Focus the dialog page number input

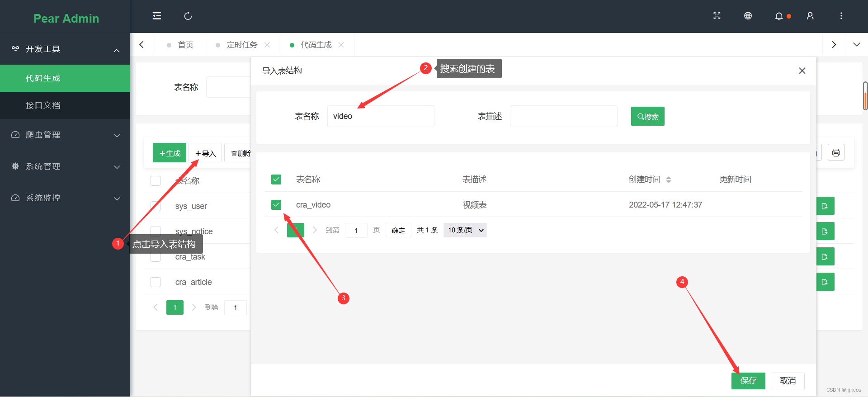pyautogui.click(x=356, y=230)
